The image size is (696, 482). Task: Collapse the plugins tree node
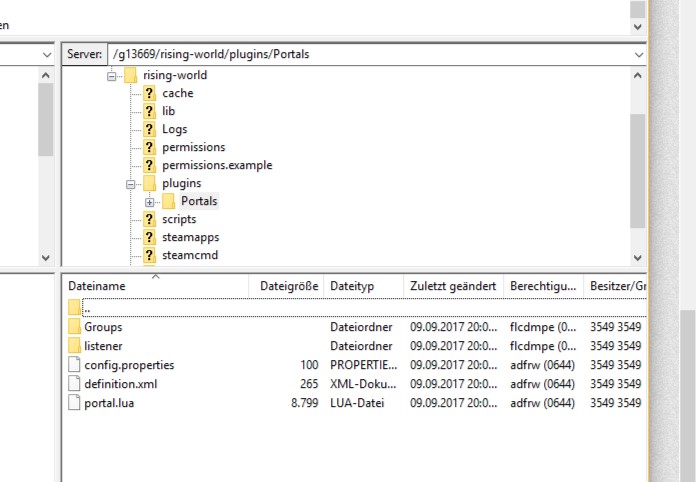click(130, 183)
